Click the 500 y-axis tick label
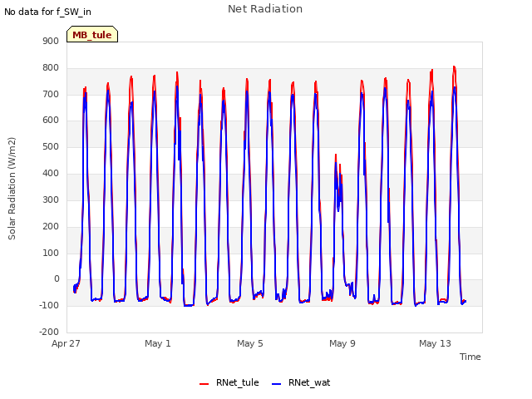This screenshot has width=532, height=399. [x=51, y=147]
